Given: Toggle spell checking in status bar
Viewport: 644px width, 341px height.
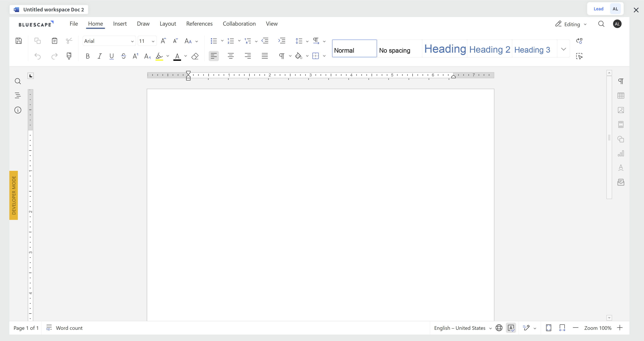Looking at the screenshot, I should 511,328.
